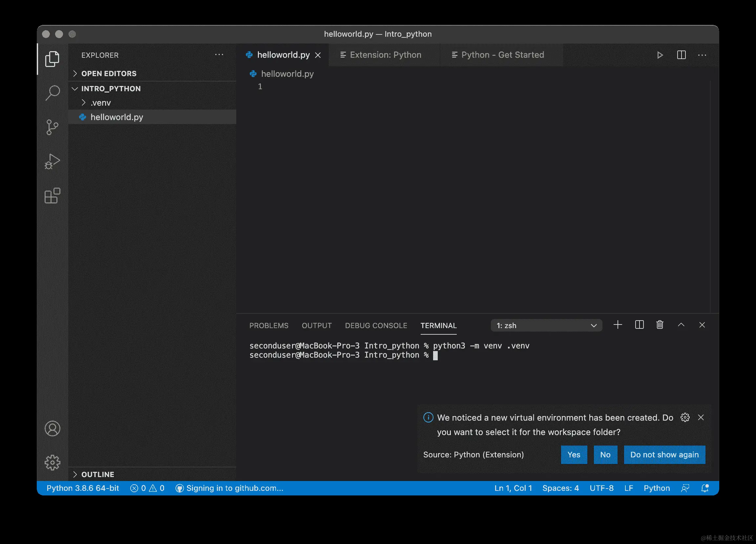Expand the .venv folder

click(x=100, y=103)
